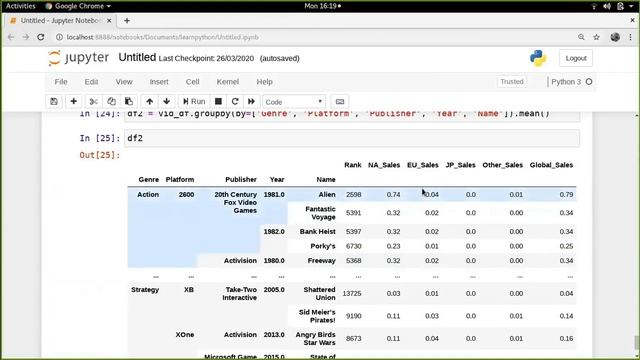Screen dimensions: 640x360
Task: Open the Help menu
Action: (264, 82)
